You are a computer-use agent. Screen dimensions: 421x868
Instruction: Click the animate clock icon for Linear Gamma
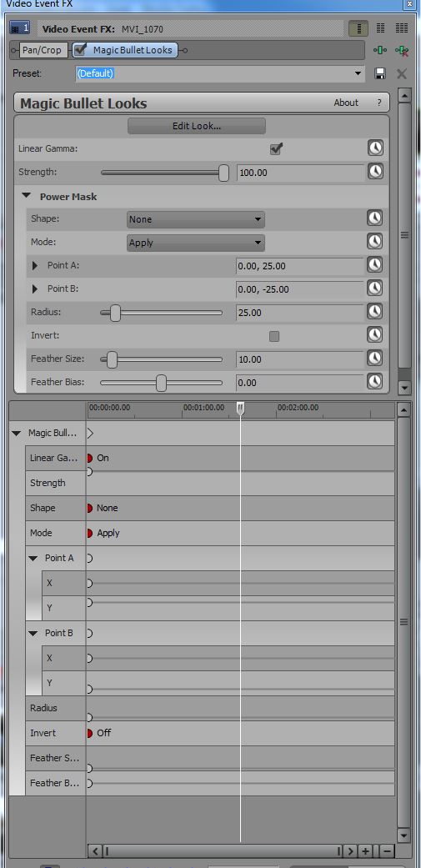pos(375,148)
